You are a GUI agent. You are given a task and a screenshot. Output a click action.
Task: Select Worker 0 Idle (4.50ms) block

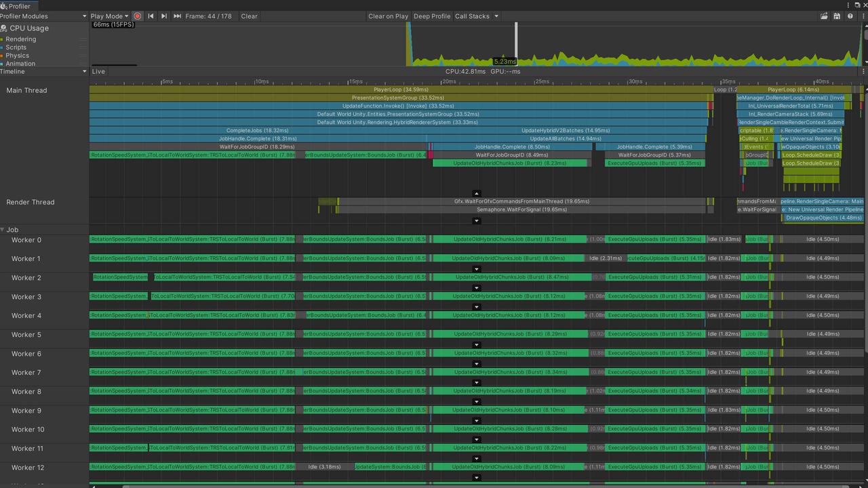(x=823, y=239)
